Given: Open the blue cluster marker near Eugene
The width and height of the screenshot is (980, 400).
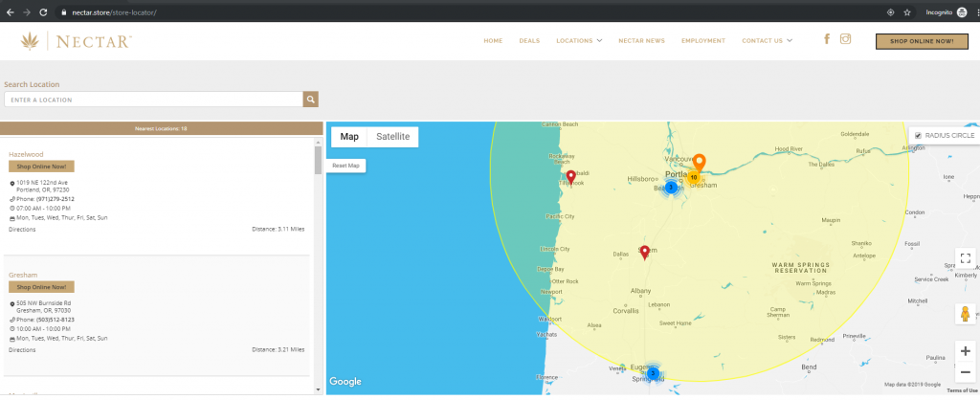Looking at the screenshot, I should coord(653,374).
